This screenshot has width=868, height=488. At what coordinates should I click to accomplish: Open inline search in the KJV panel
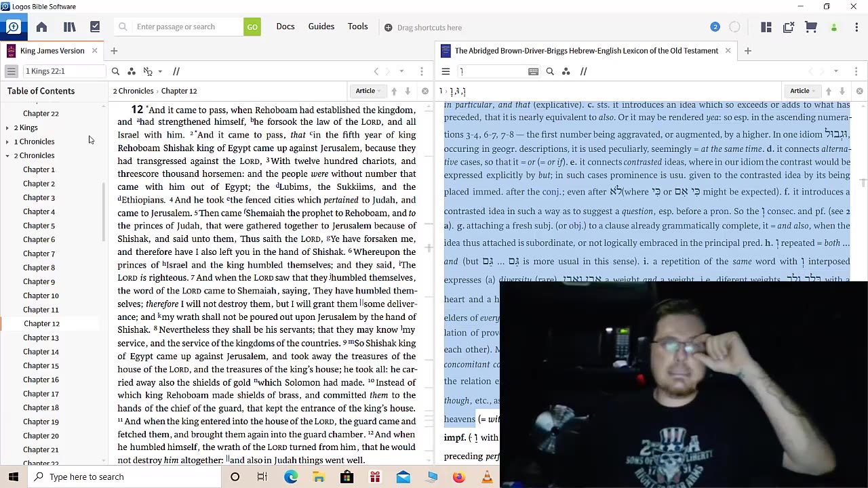tap(115, 71)
